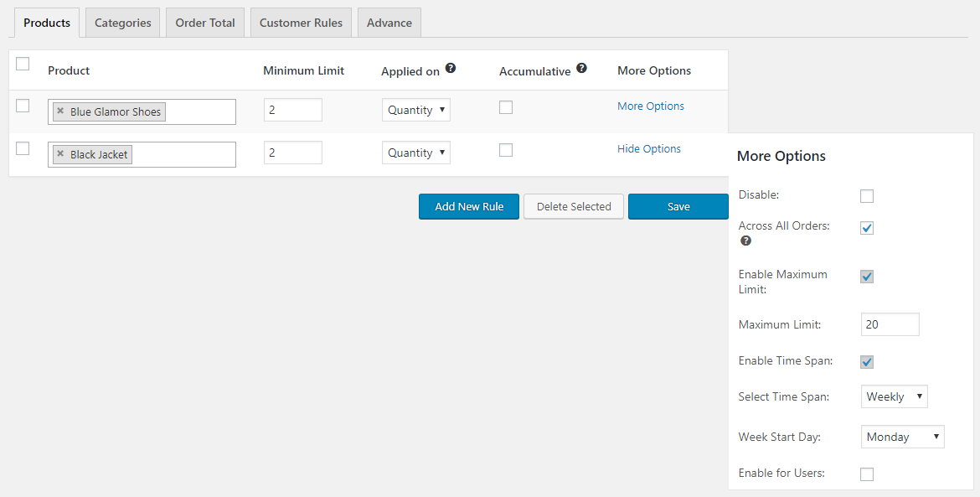The width and height of the screenshot is (980, 497).
Task: Remove the Black Jacket product tag
Action: point(60,153)
